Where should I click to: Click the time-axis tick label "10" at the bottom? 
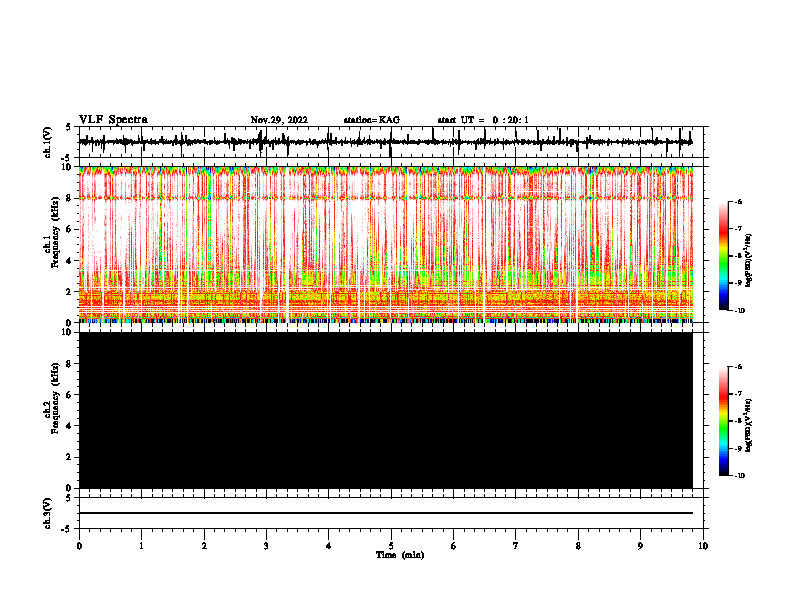click(x=703, y=546)
